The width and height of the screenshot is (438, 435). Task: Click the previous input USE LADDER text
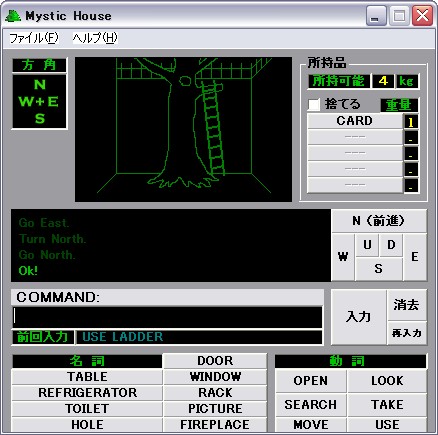coord(123,337)
